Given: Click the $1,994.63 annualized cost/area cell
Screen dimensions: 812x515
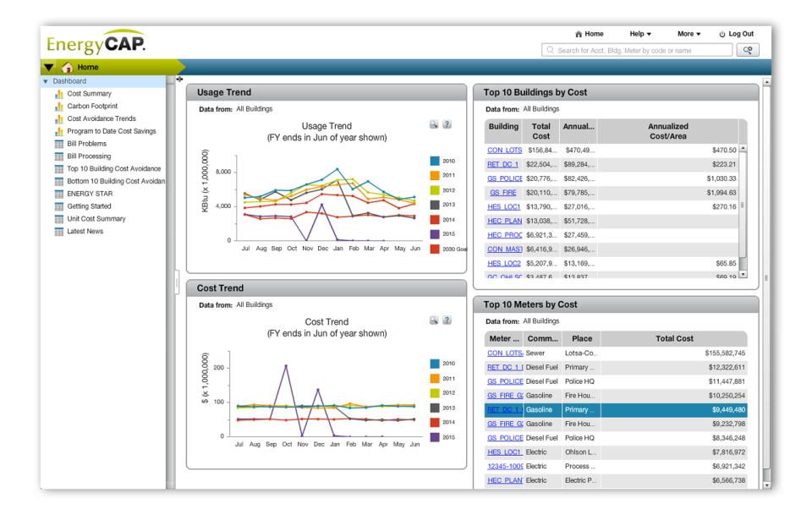Looking at the screenshot, I should (x=668, y=193).
